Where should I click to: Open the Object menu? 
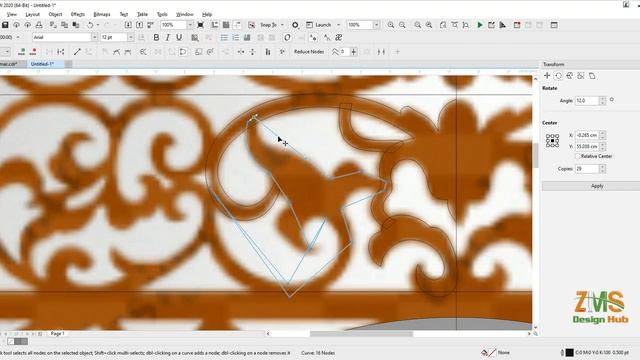(x=55, y=14)
